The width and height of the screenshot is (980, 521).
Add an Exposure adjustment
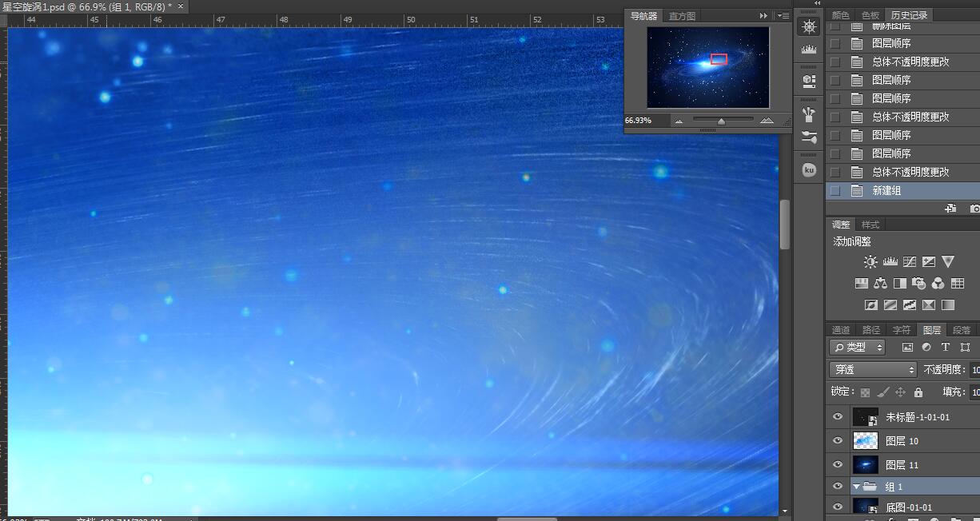coord(928,261)
